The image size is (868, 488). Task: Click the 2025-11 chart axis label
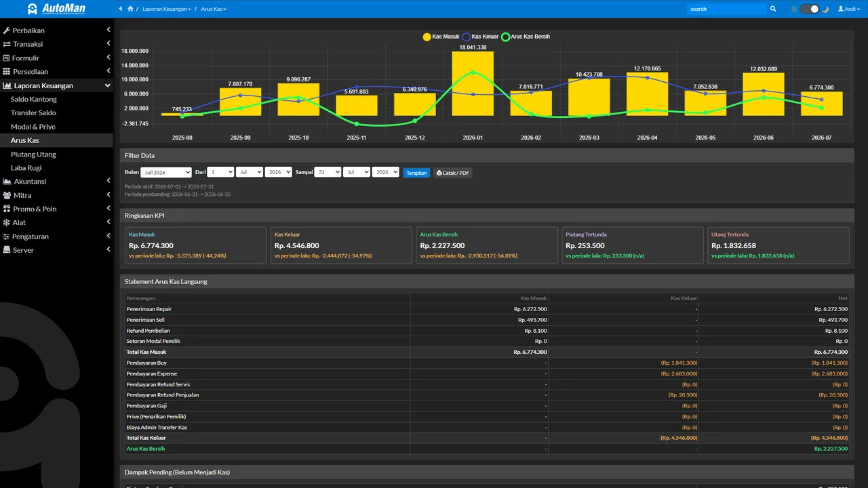pos(357,138)
